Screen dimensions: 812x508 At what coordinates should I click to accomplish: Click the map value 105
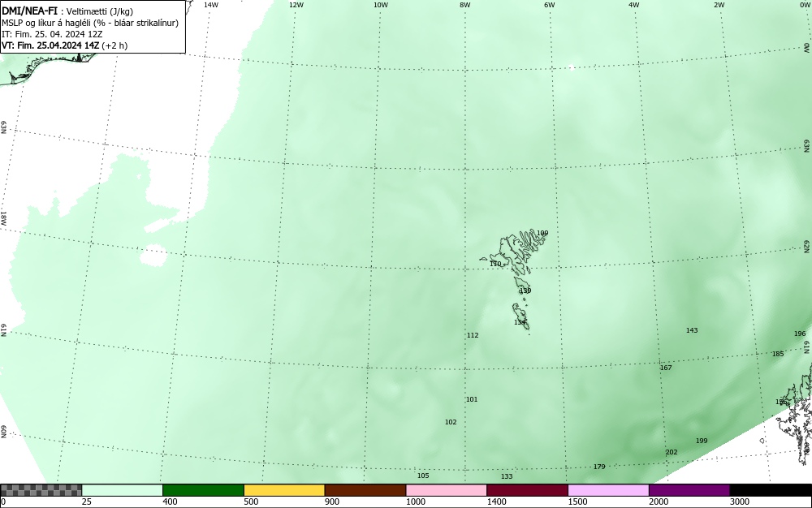pyautogui.click(x=423, y=476)
